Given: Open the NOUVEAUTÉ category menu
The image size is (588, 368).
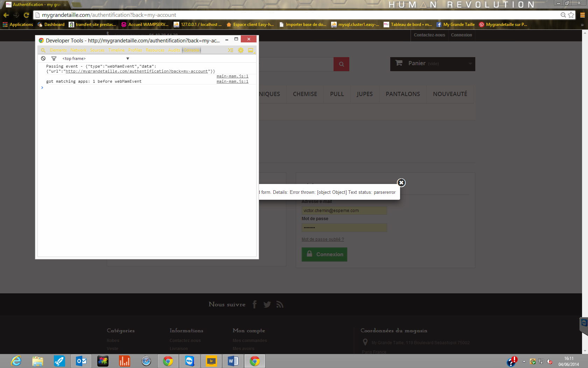Looking at the screenshot, I should [450, 94].
